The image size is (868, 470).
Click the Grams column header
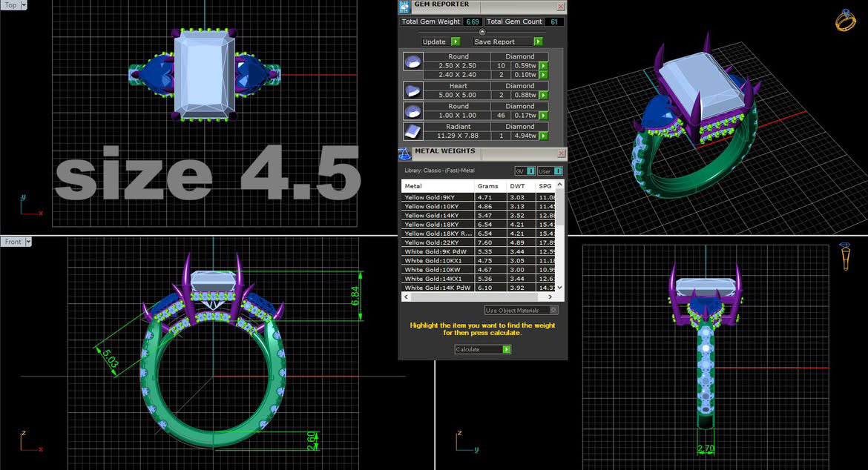point(490,186)
